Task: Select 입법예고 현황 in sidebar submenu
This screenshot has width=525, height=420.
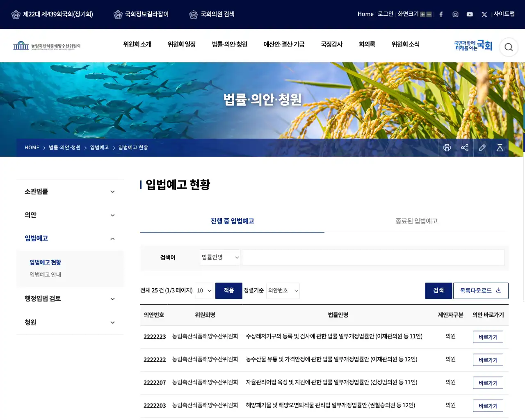Action: coord(45,262)
